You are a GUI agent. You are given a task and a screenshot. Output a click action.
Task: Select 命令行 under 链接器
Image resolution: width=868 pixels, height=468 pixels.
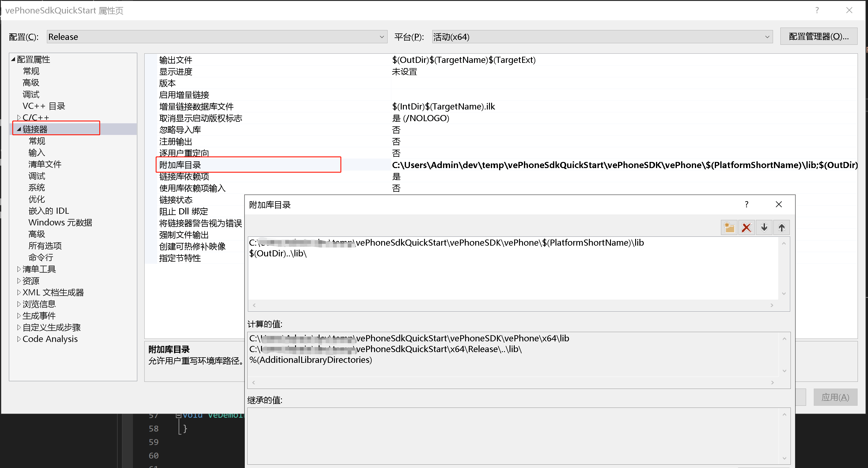pos(41,258)
